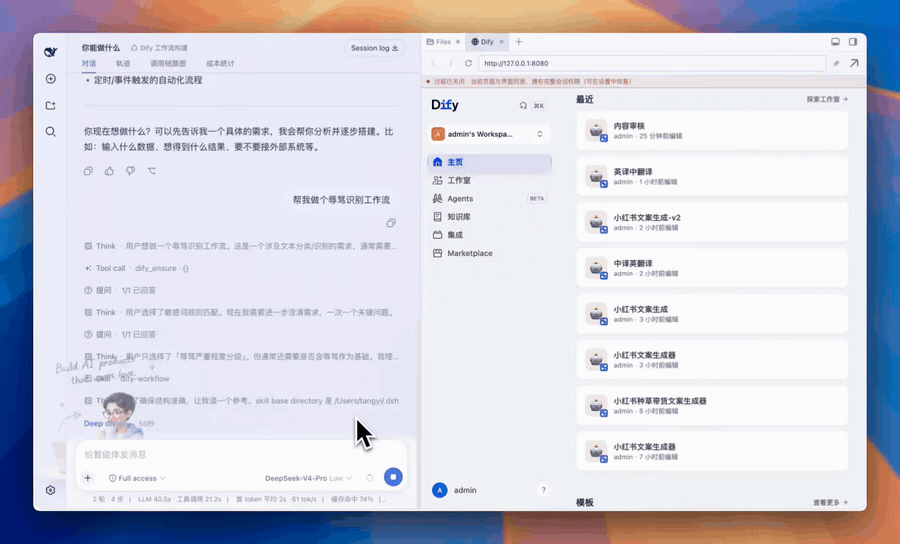Open the 英译中翻译 app card
The height and width of the screenshot is (544, 900).
point(712,177)
